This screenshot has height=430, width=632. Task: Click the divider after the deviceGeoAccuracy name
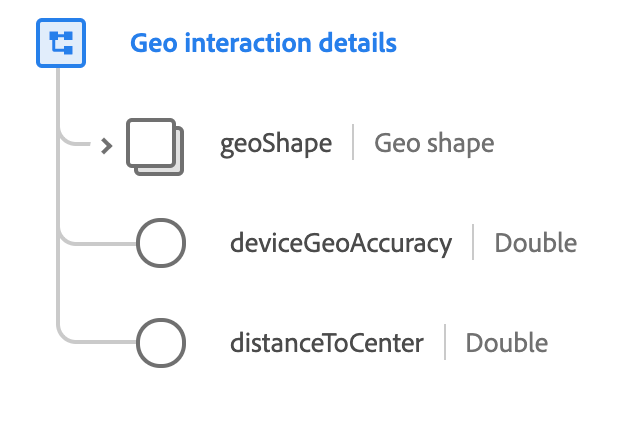click(473, 243)
